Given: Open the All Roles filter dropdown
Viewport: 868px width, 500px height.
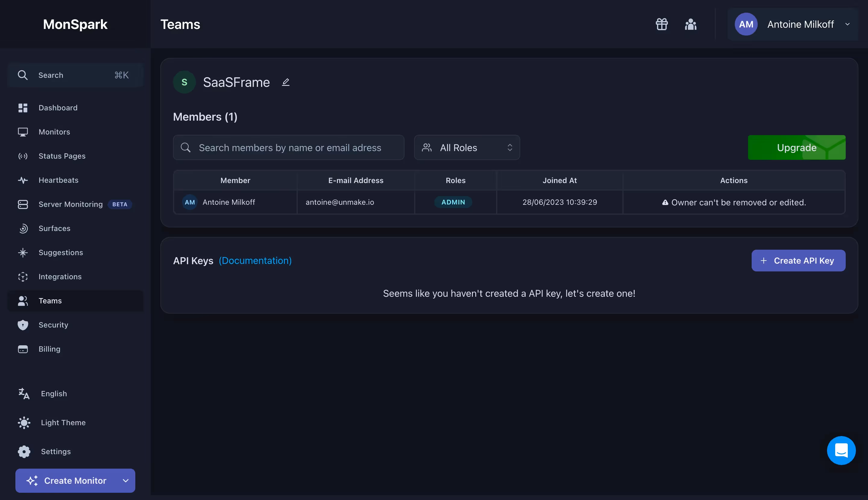Looking at the screenshot, I should tap(467, 147).
